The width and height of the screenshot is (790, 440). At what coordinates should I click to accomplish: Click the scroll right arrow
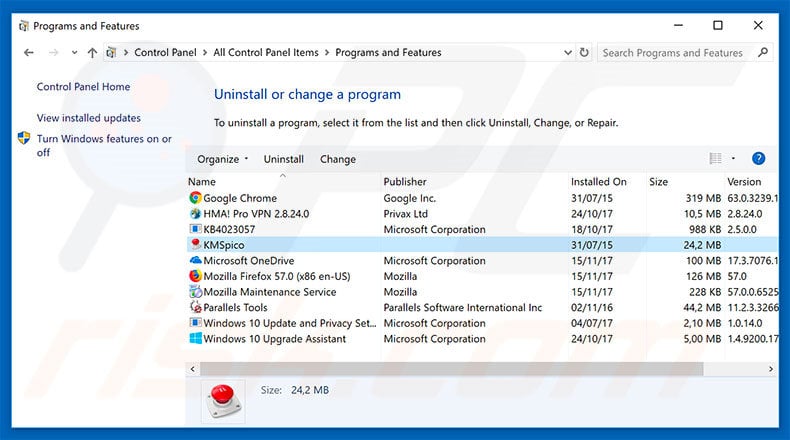coord(770,369)
